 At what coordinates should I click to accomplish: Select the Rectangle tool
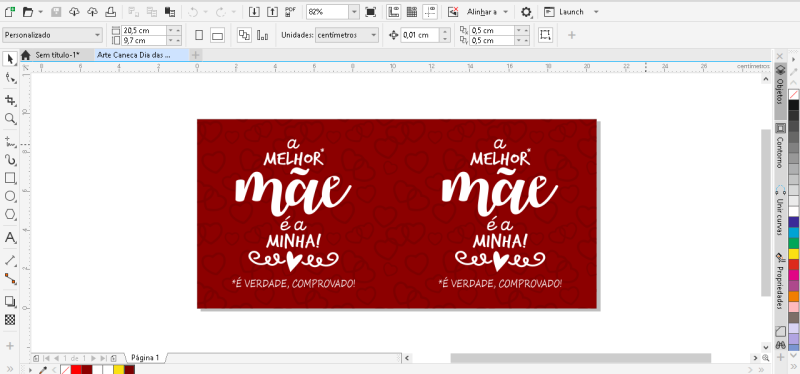(x=10, y=178)
